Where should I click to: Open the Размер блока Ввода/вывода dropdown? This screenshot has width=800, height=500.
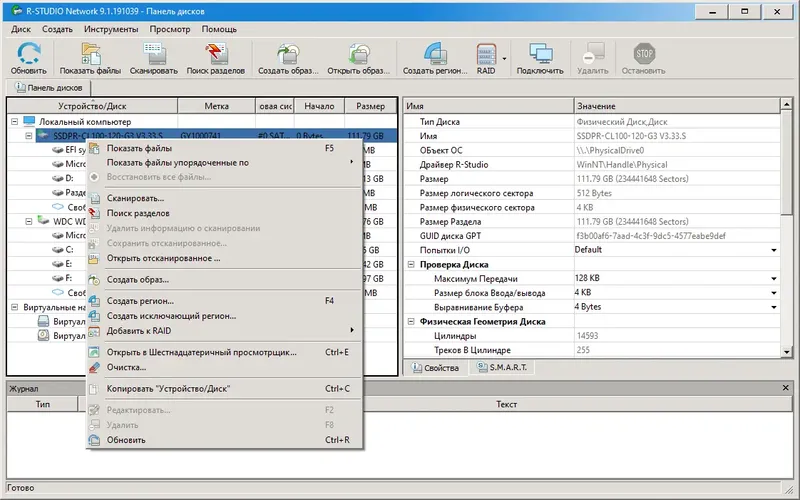[773, 293]
